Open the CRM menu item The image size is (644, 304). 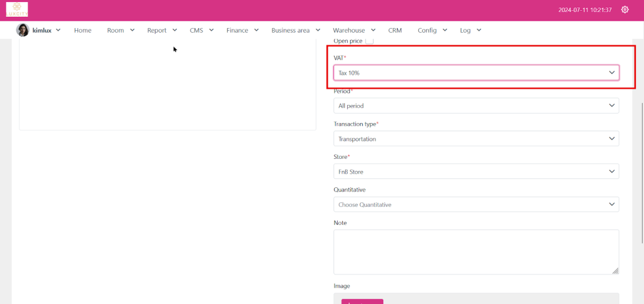(x=395, y=30)
